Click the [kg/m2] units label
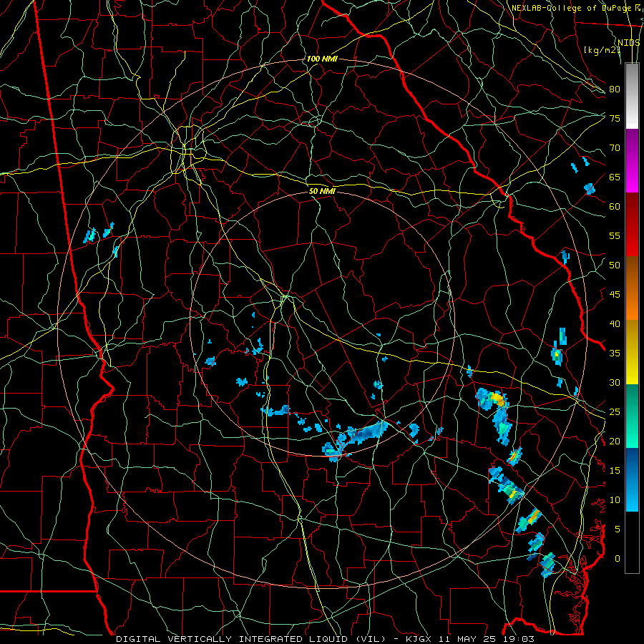Image resolution: width=644 pixels, height=644 pixels. 602,49
